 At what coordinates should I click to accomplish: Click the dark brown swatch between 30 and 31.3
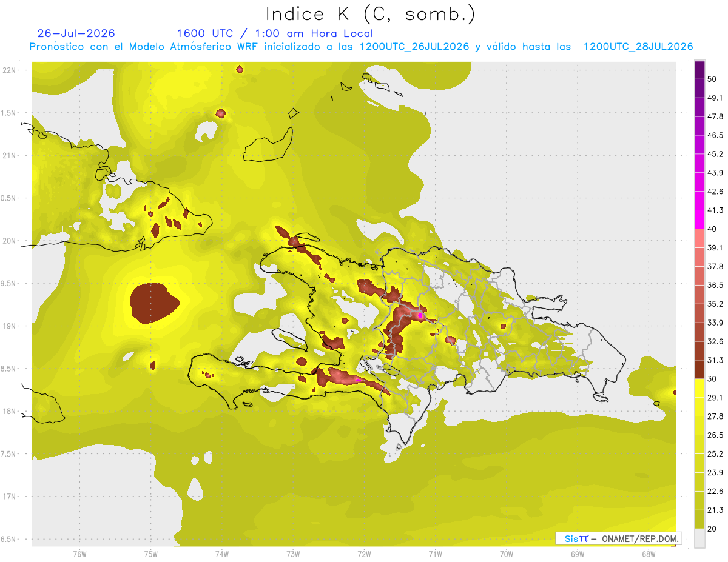[699, 369]
